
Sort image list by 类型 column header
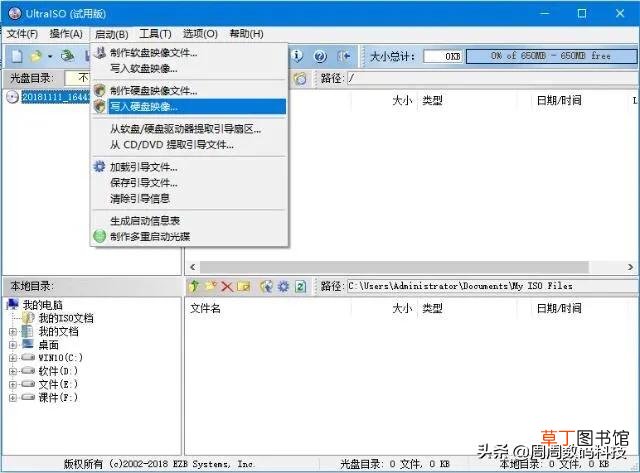[x=432, y=100]
